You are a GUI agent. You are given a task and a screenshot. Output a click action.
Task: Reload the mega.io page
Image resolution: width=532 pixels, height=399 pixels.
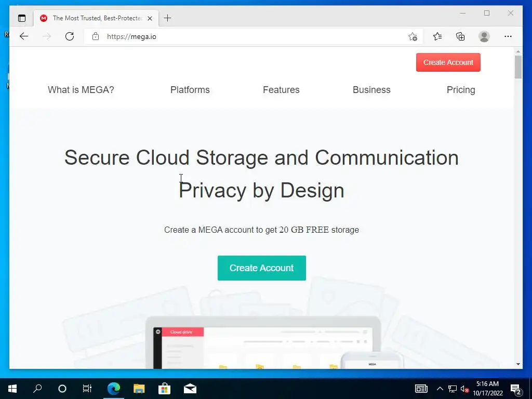pyautogui.click(x=70, y=36)
